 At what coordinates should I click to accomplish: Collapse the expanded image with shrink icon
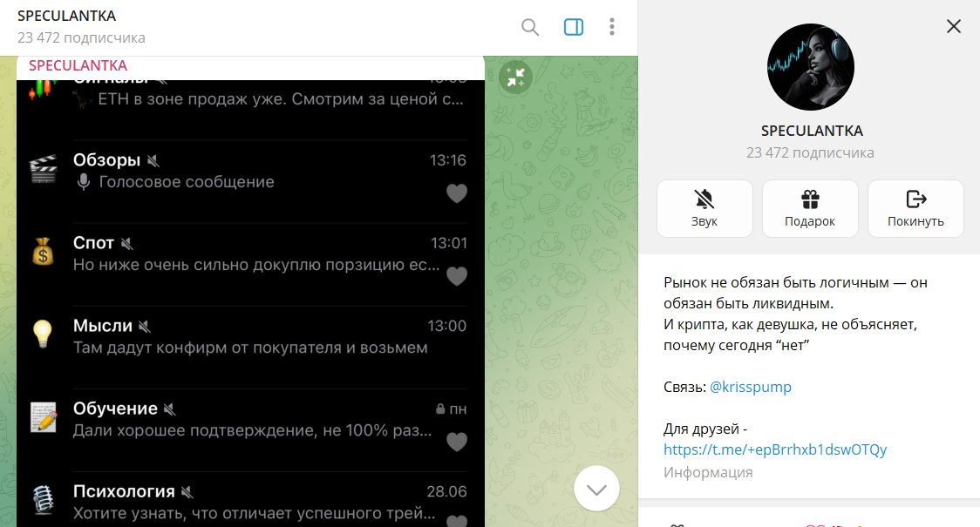515,78
